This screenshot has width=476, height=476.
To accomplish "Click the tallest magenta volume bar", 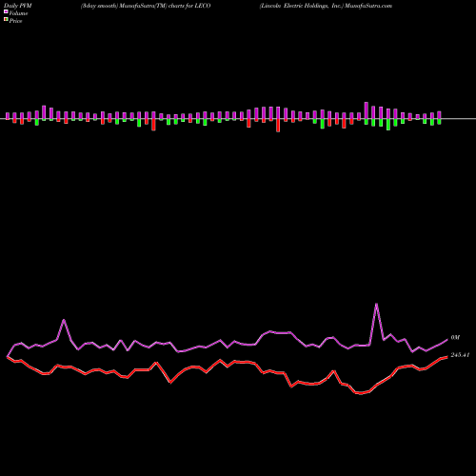I will tap(367, 110).
